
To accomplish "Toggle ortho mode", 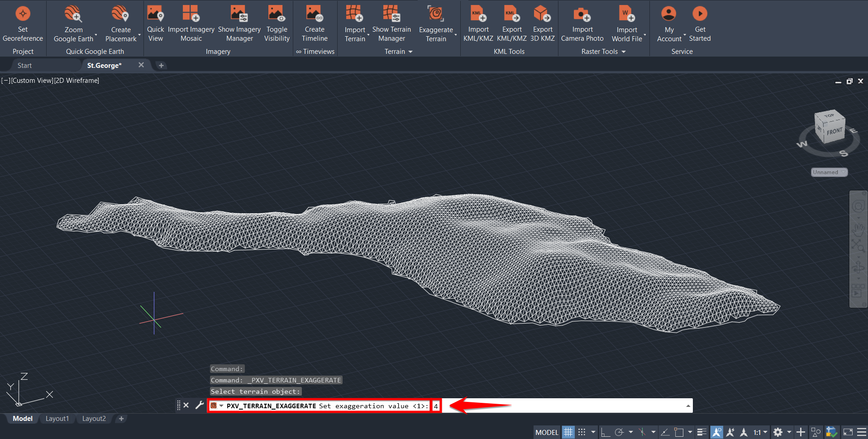I will point(606,432).
